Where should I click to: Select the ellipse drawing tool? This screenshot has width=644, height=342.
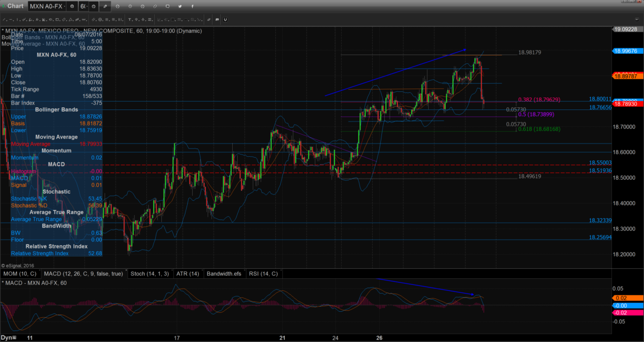(x=51, y=20)
